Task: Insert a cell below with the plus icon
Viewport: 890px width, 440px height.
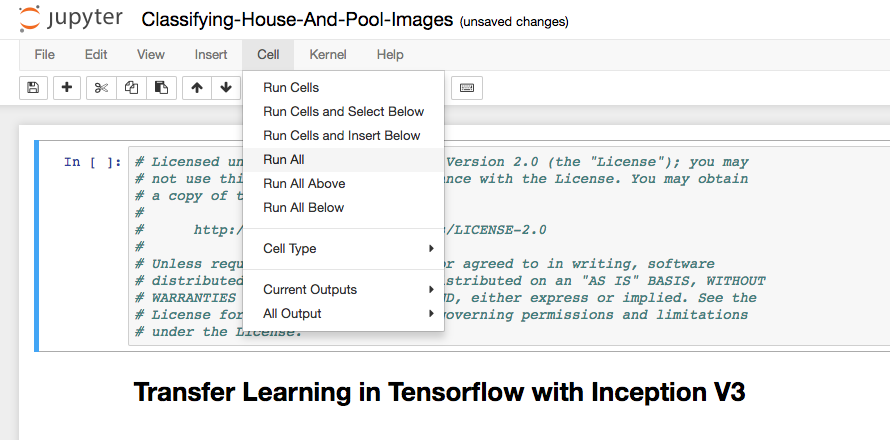Action: click(67, 88)
